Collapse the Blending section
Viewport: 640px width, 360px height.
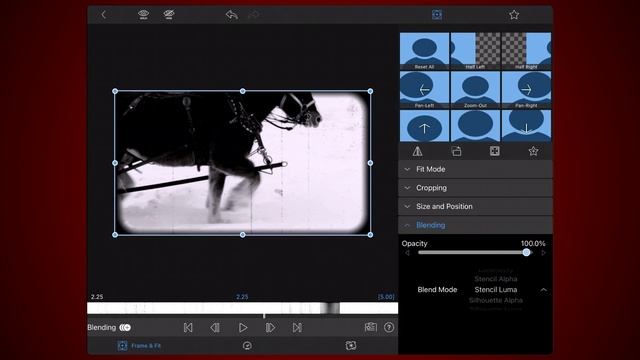click(x=475, y=225)
